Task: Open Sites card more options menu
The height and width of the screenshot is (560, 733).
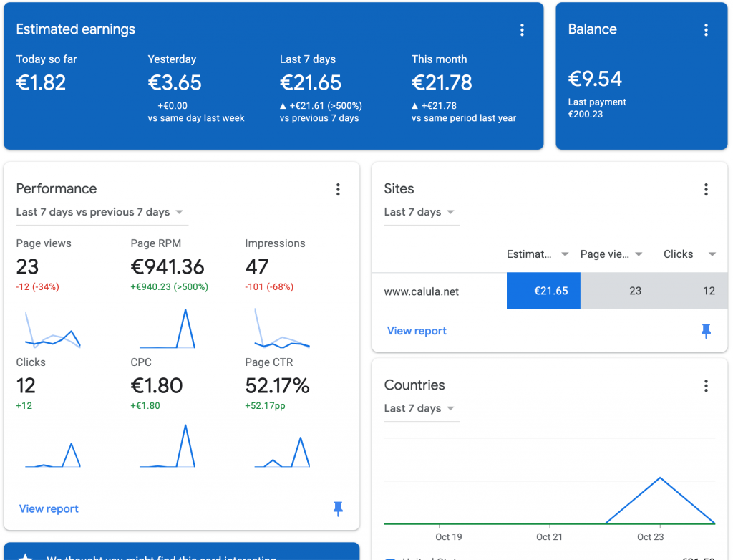Action: [706, 189]
